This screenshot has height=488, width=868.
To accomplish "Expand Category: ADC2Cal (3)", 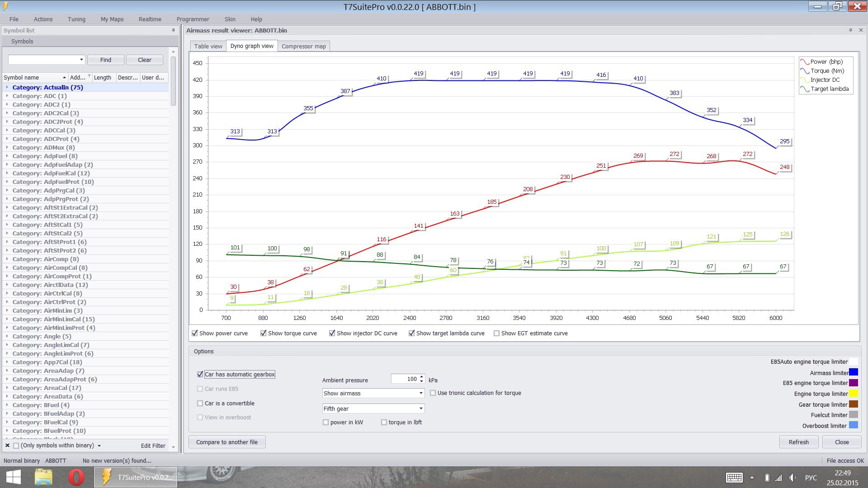I will 7,113.
